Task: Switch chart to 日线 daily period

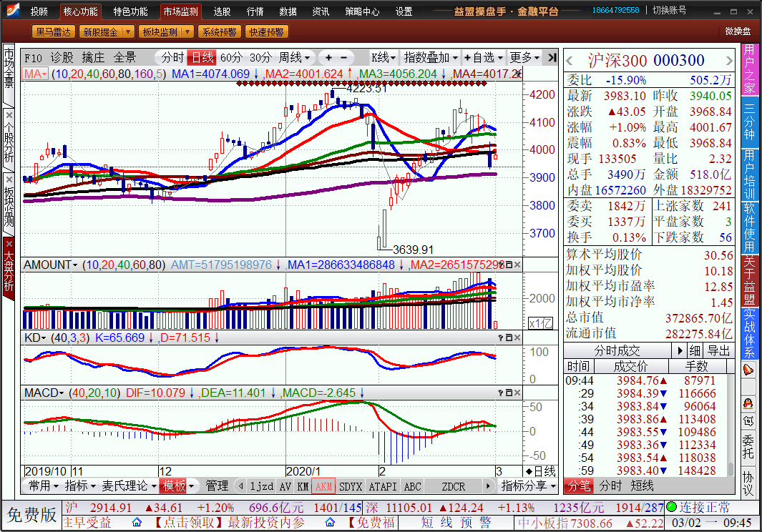Action: click(x=202, y=58)
